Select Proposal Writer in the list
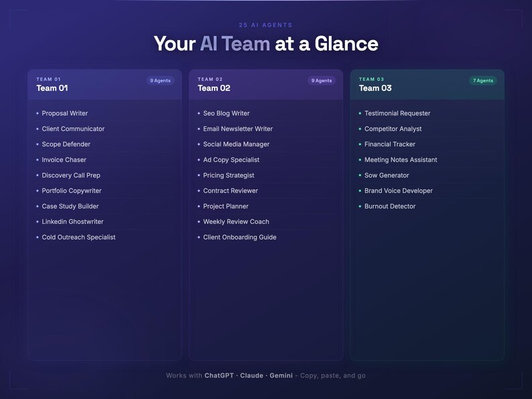The height and width of the screenshot is (399, 532). [65, 113]
